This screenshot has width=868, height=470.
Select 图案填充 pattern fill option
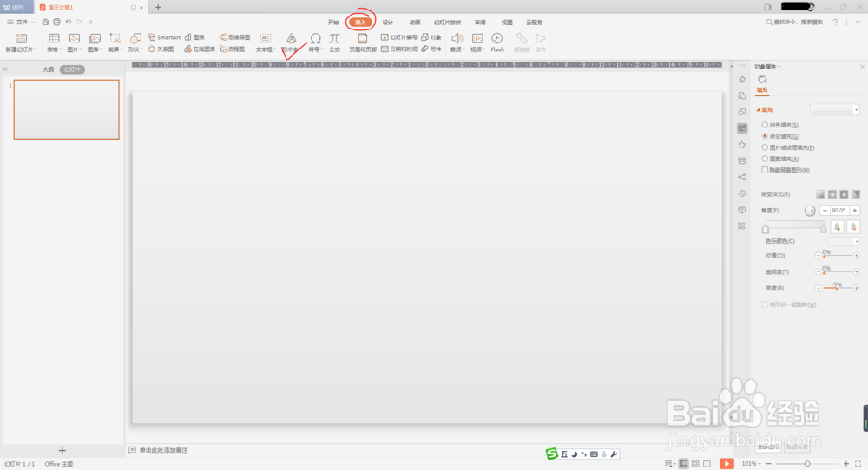pyautogui.click(x=780, y=159)
